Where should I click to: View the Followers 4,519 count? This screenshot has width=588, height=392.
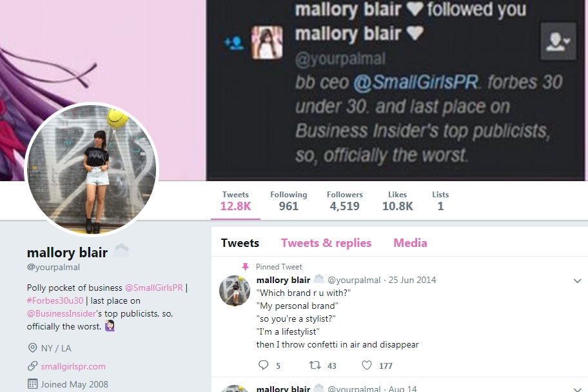345,201
